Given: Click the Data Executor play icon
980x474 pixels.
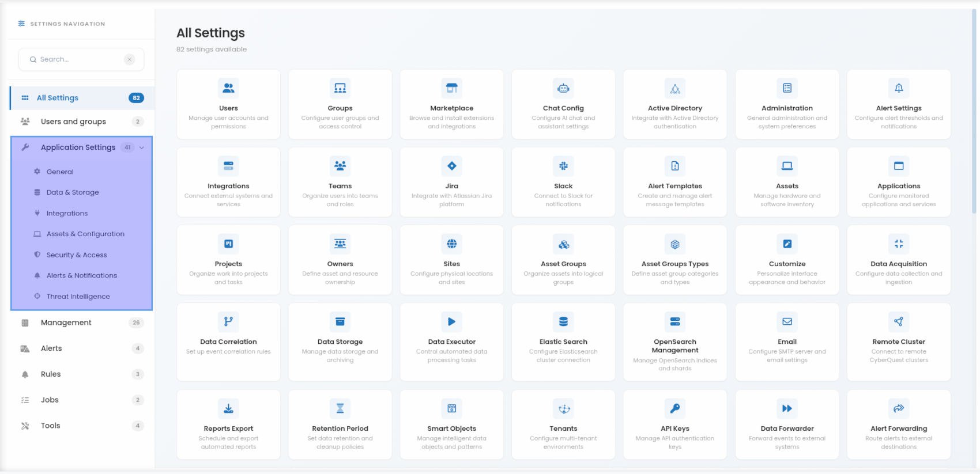Looking at the screenshot, I should tap(452, 321).
